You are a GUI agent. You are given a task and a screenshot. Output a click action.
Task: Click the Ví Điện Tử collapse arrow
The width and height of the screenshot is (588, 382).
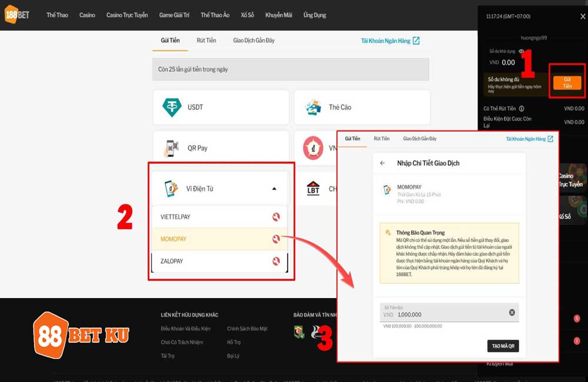click(x=274, y=189)
